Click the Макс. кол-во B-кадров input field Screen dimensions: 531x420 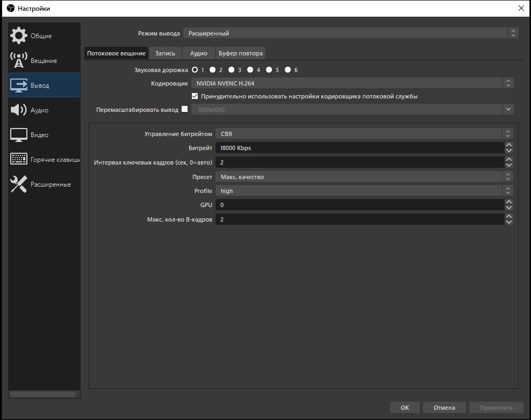[360, 219]
